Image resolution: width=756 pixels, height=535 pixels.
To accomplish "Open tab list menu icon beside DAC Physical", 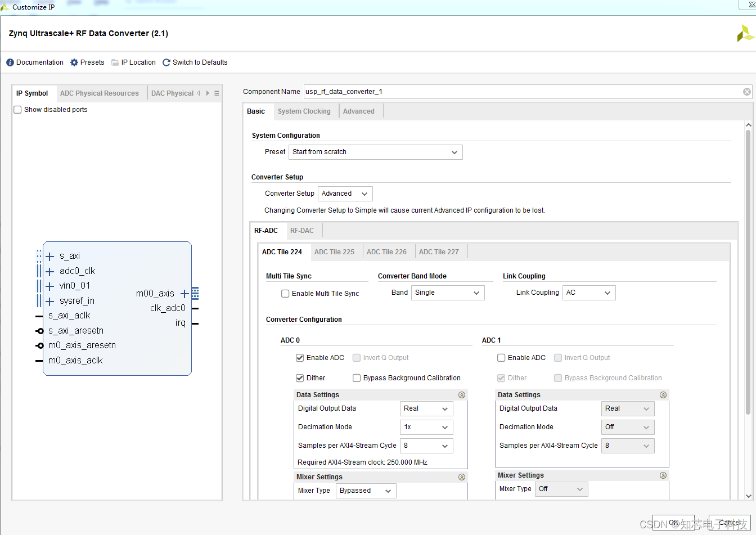I will click(x=217, y=93).
